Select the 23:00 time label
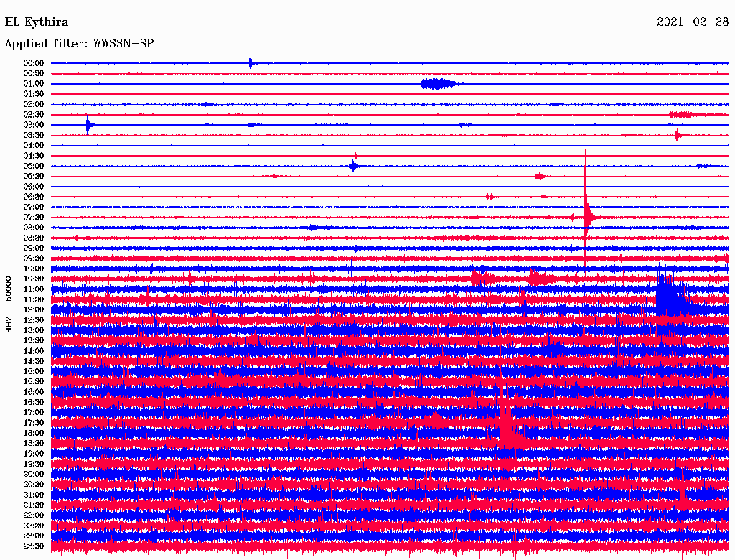Viewport: 735px width, 560px height. click(34, 536)
